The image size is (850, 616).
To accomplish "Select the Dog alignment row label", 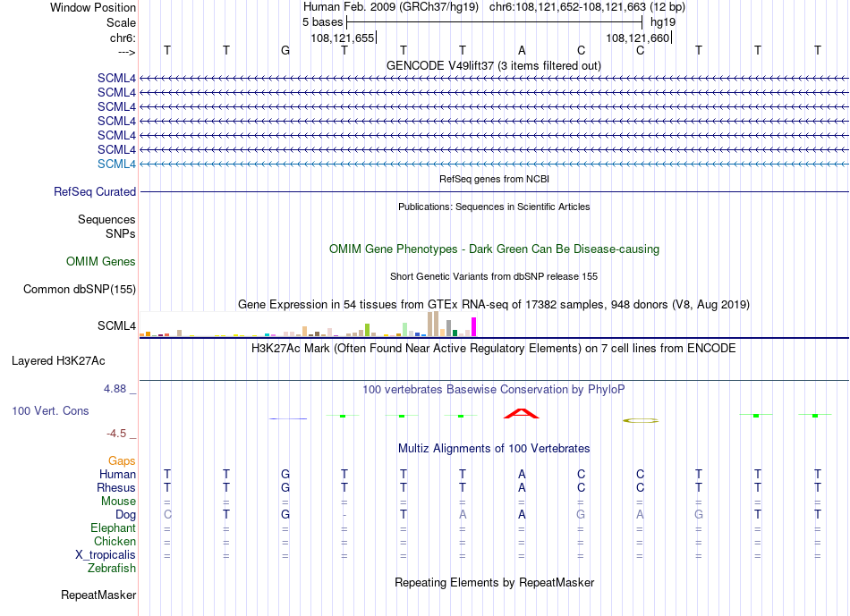I will point(125,515).
